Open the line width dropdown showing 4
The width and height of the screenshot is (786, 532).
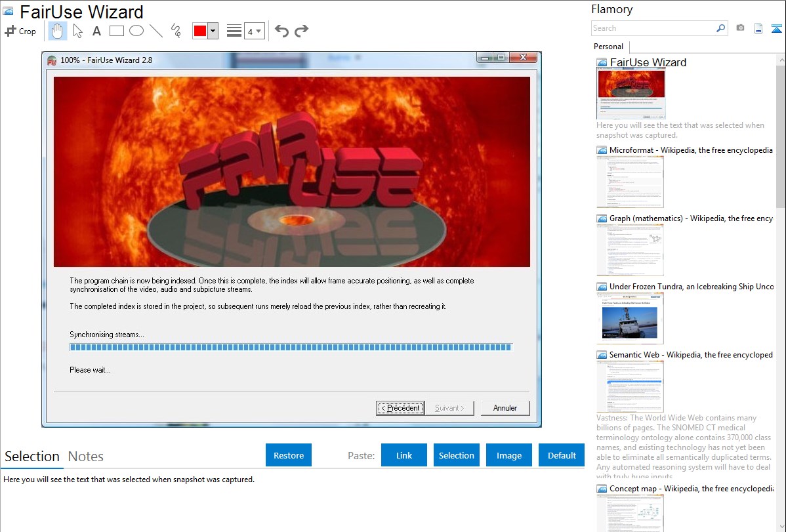pyautogui.click(x=255, y=31)
